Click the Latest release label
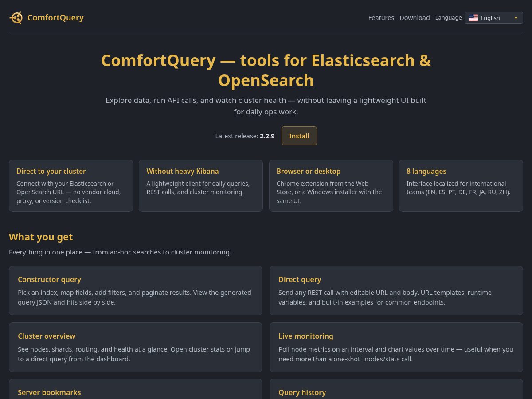This screenshot has width=532, height=399. (x=237, y=136)
